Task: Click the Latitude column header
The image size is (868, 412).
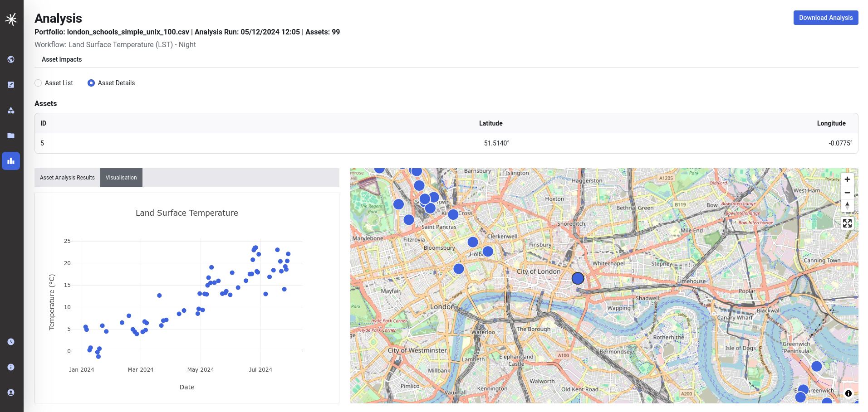Action: click(490, 123)
